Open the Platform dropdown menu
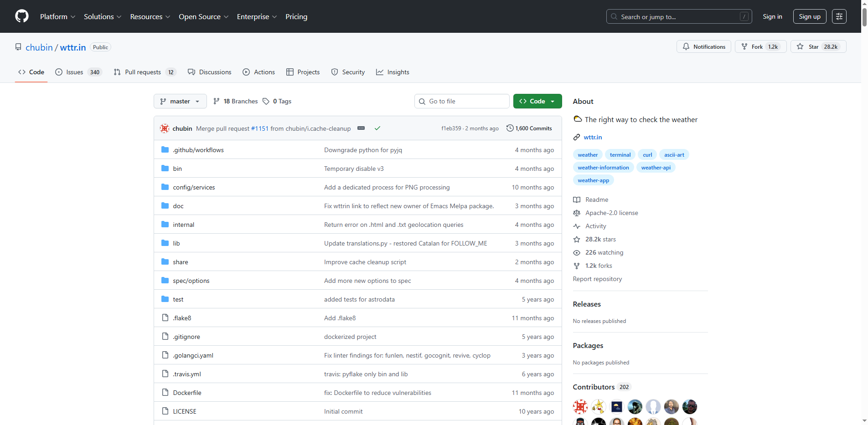The width and height of the screenshot is (868, 425). pos(57,16)
